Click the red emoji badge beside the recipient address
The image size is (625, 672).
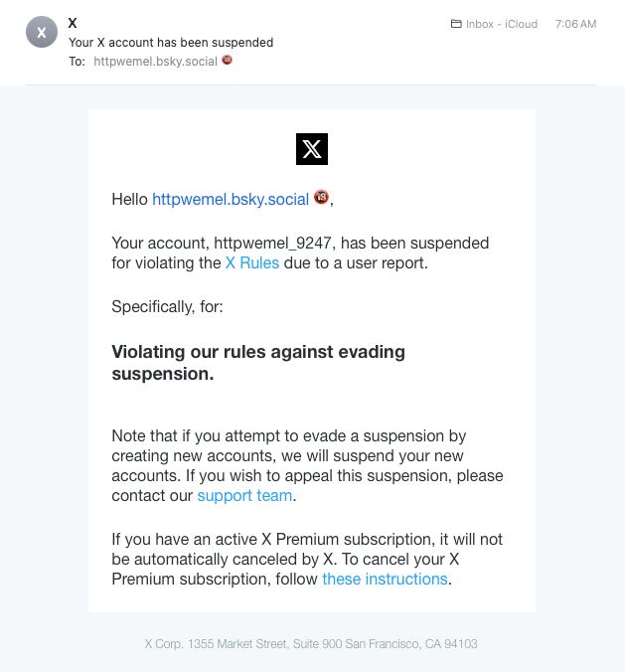coord(228,61)
